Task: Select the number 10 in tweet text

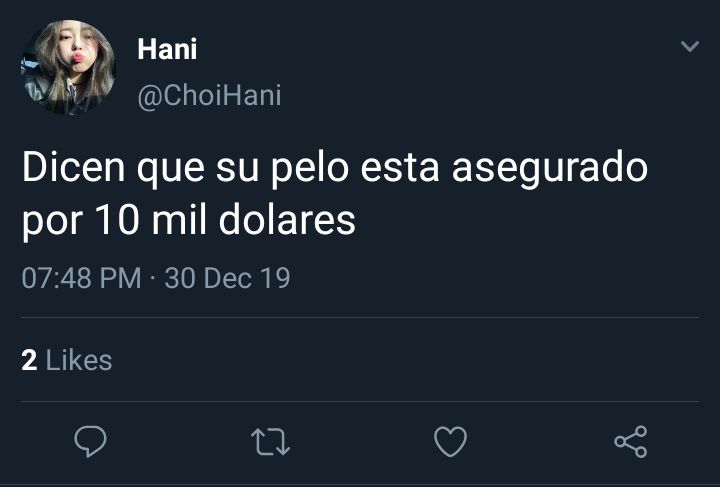Action: point(118,221)
